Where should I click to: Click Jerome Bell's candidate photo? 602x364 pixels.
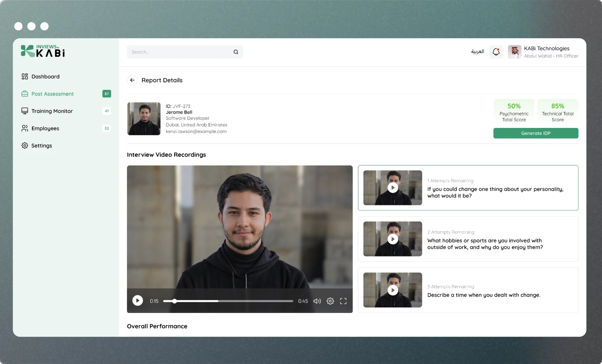tap(144, 119)
